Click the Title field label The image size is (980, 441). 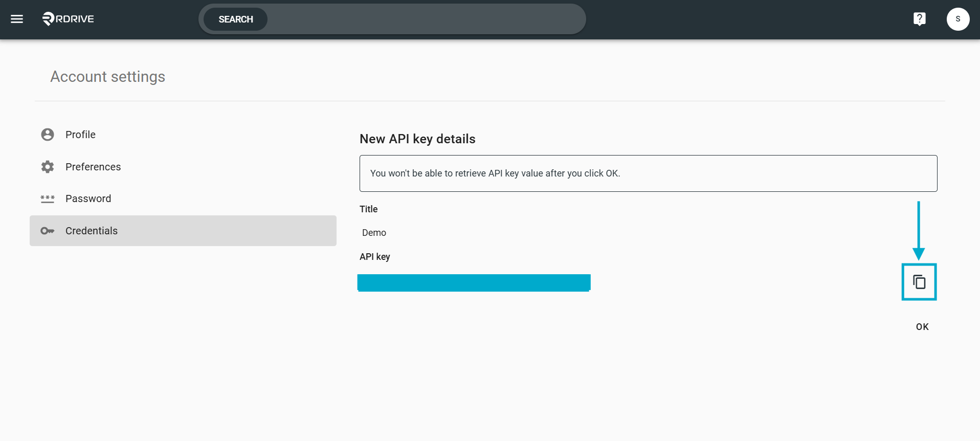tap(369, 209)
